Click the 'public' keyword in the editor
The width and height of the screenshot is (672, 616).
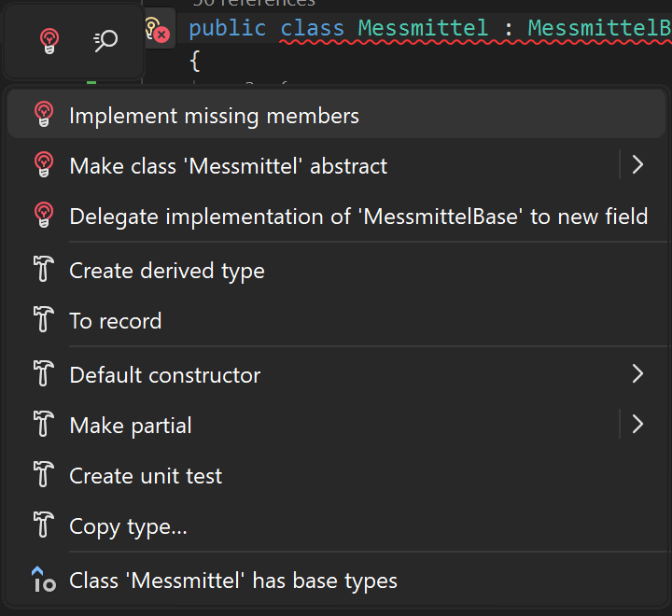pyautogui.click(x=227, y=28)
